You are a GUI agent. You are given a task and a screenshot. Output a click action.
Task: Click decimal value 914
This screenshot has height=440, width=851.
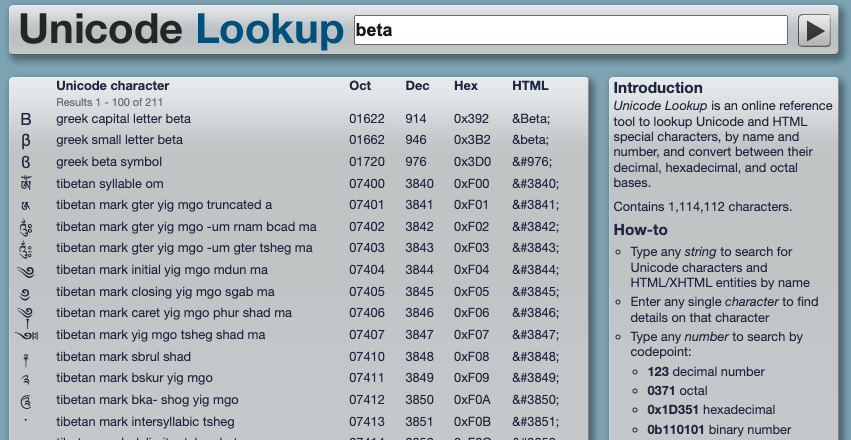[x=416, y=119]
